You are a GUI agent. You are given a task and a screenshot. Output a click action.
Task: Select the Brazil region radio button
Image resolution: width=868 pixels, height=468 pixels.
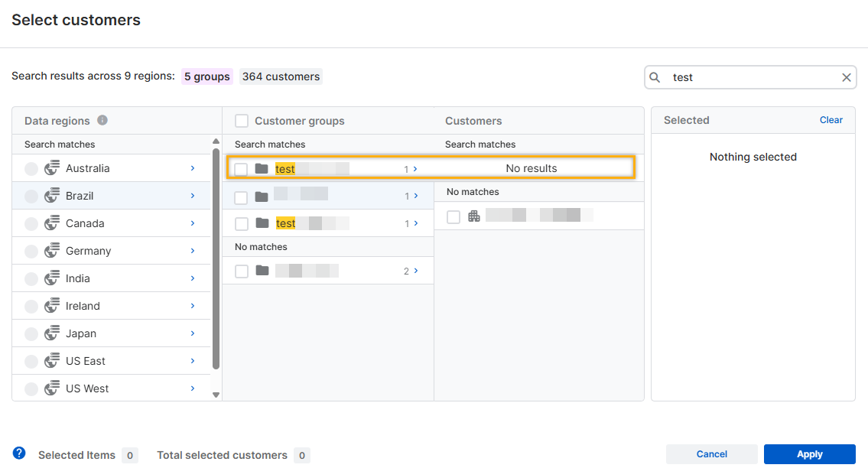pos(31,197)
